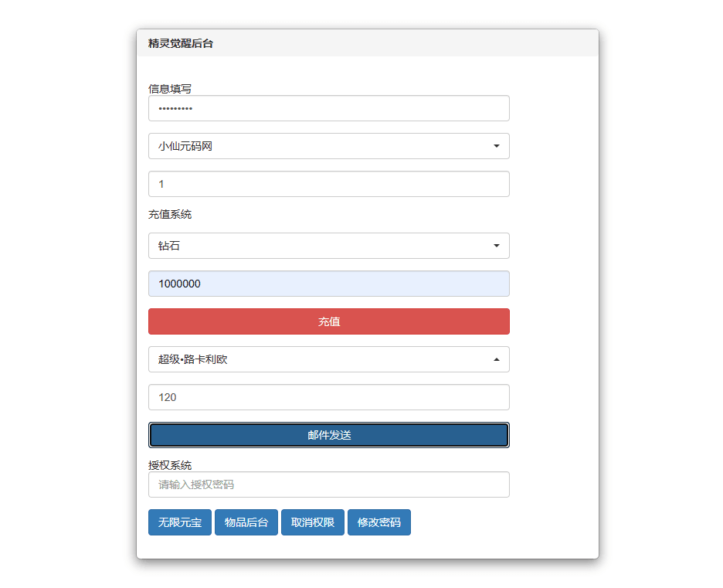
Task: Click the quantity field showing 120
Action: (329, 397)
